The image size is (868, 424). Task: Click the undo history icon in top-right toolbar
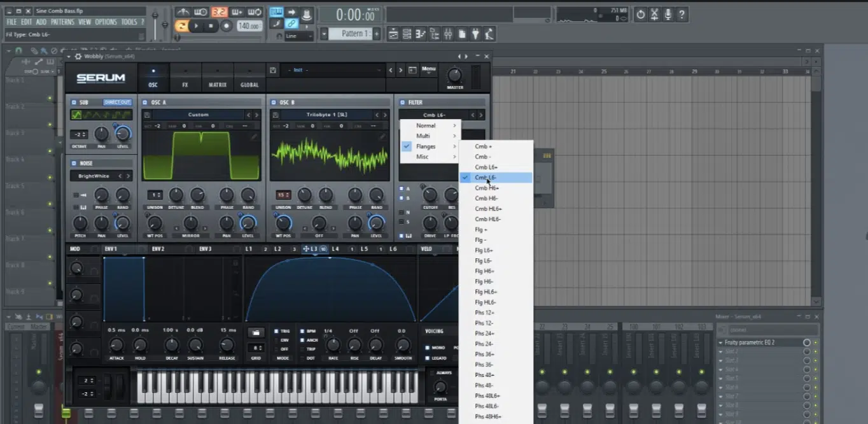pyautogui.click(x=641, y=14)
